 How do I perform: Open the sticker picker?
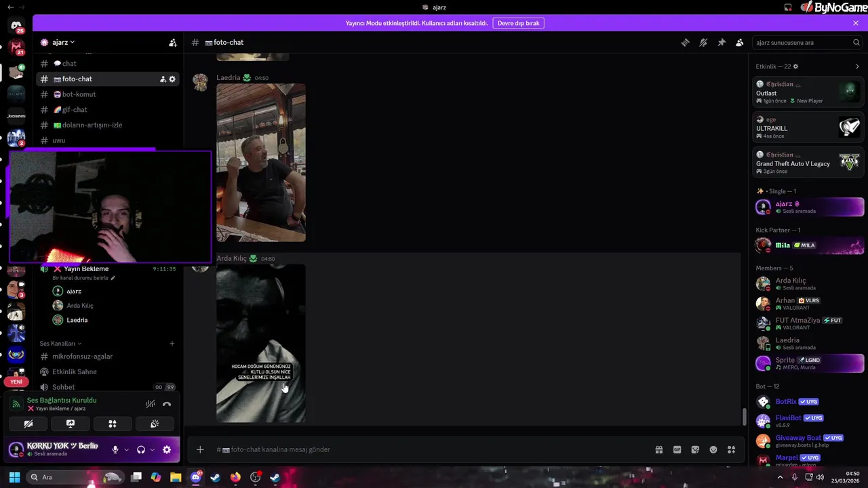(695, 449)
